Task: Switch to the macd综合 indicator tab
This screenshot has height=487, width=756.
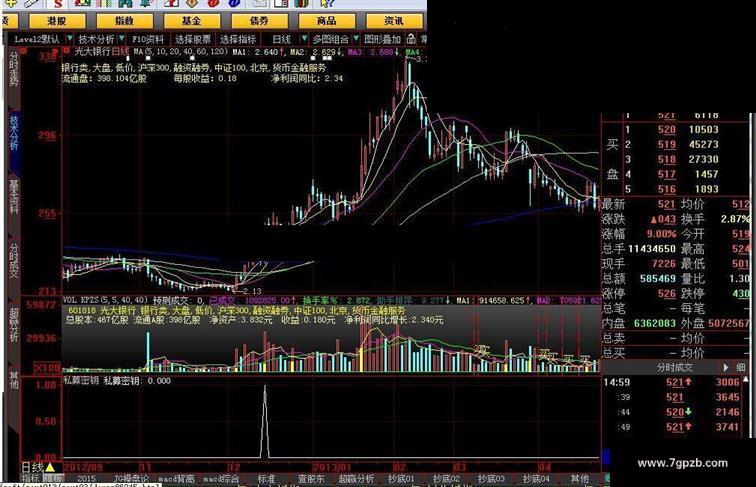Action: tap(221, 479)
